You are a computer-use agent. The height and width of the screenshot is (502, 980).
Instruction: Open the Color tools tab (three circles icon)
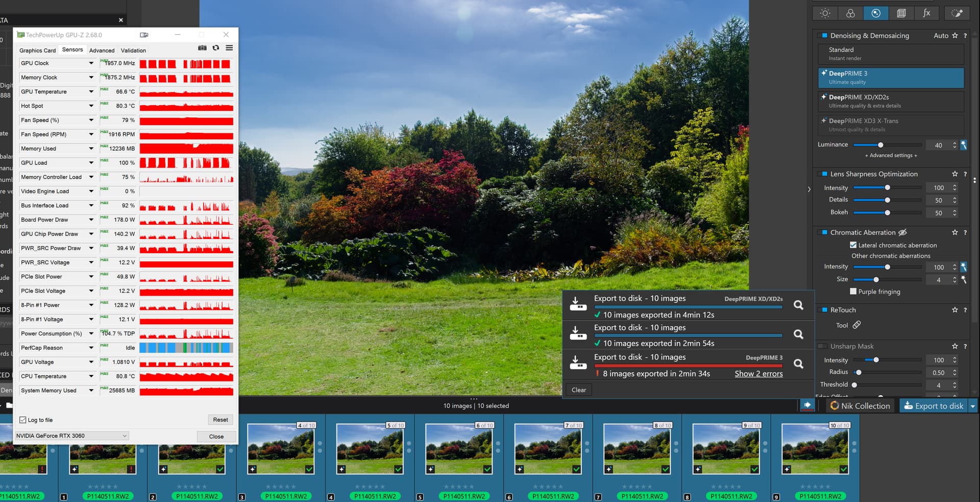tap(850, 14)
